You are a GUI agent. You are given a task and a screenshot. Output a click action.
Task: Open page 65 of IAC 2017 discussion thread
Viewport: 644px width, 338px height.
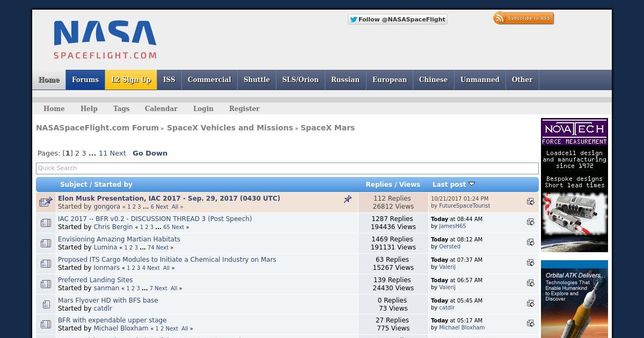[166, 227]
